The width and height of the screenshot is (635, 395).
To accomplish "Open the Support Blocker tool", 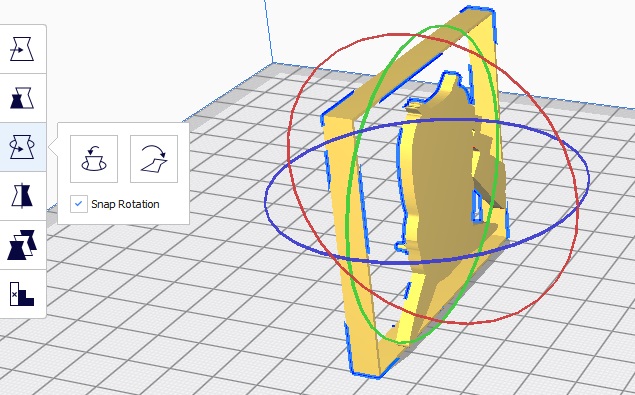I will click(x=22, y=294).
